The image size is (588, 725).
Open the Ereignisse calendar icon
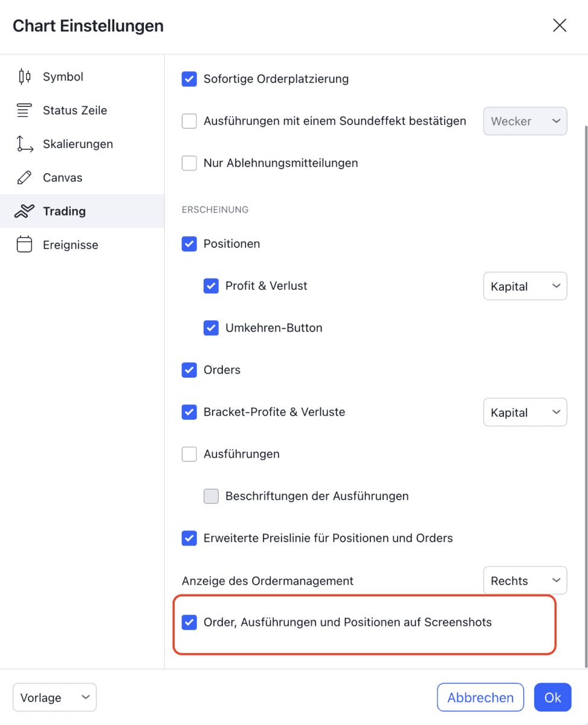tap(24, 244)
